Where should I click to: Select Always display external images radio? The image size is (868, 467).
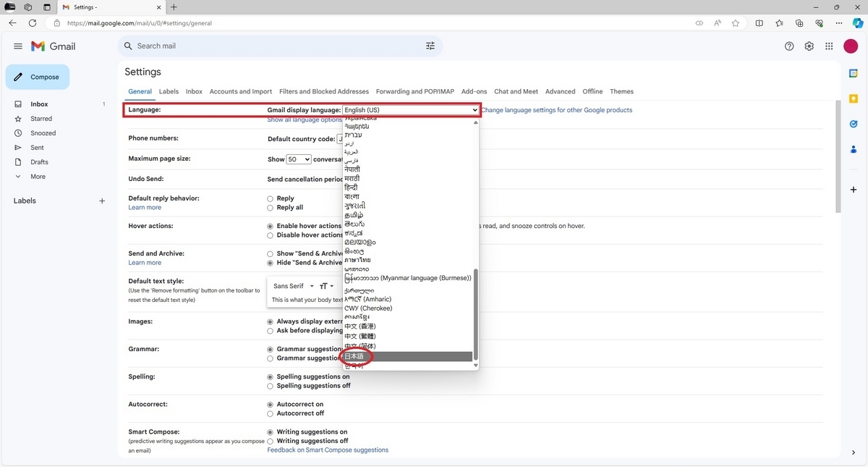[x=271, y=321]
